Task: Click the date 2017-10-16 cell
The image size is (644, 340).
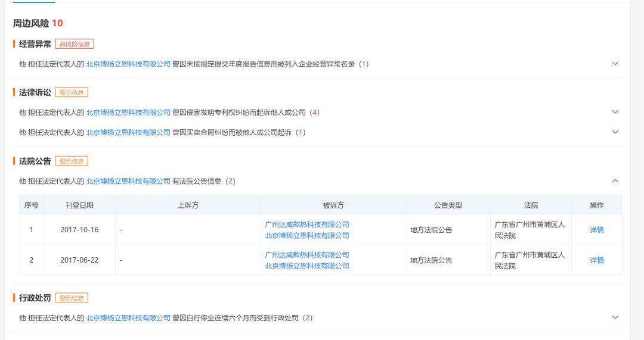Action: click(79, 230)
